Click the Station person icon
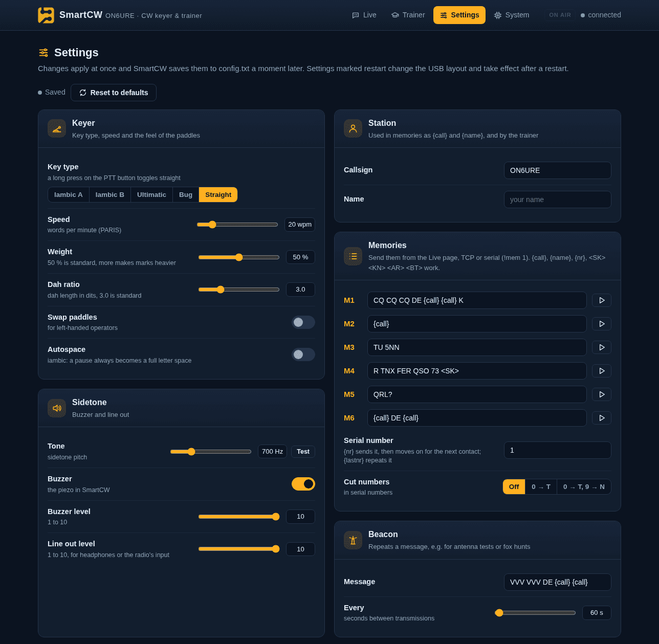The width and height of the screenshot is (659, 644). [353, 128]
